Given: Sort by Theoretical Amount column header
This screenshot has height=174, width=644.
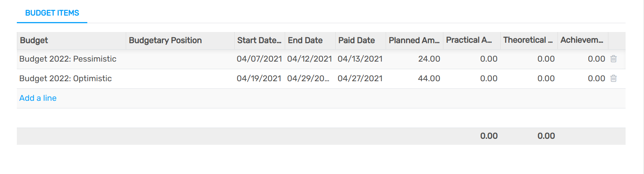Looking at the screenshot, I should coord(528,40).
